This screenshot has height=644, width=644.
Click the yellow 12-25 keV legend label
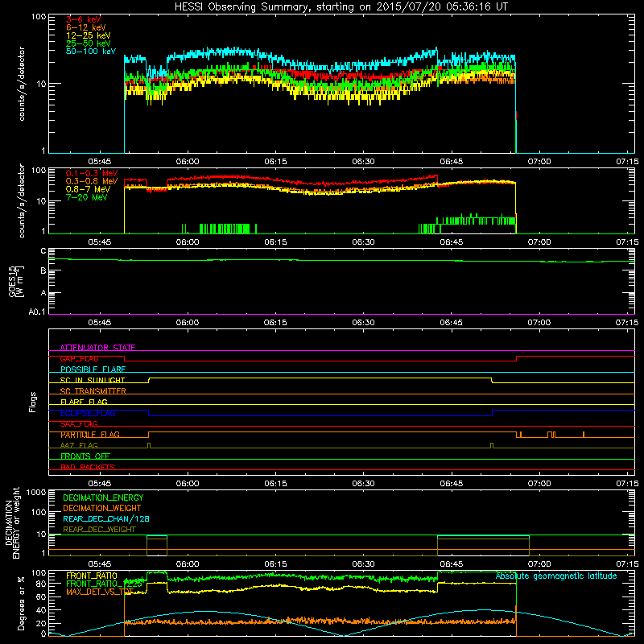click(89, 35)
